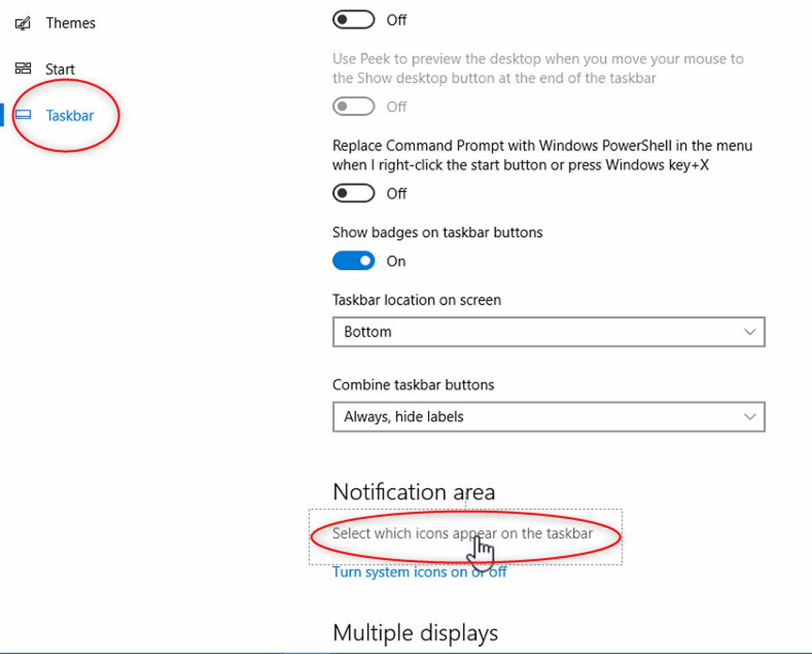Disable Show badges on taskbar buttons

point(353,261)
